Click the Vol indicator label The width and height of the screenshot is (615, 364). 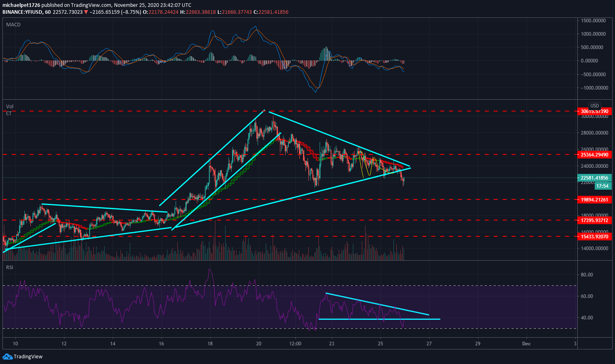10,107
